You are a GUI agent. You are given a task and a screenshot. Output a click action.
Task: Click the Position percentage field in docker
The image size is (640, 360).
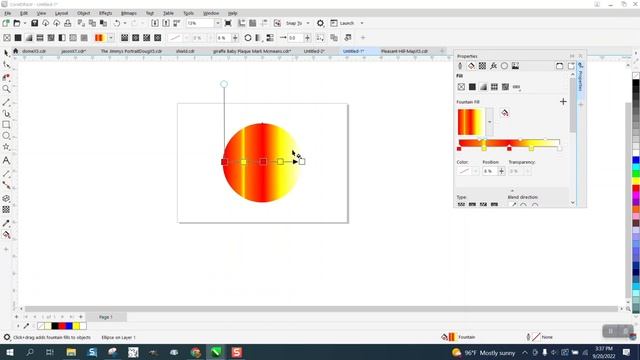(489, 171)
